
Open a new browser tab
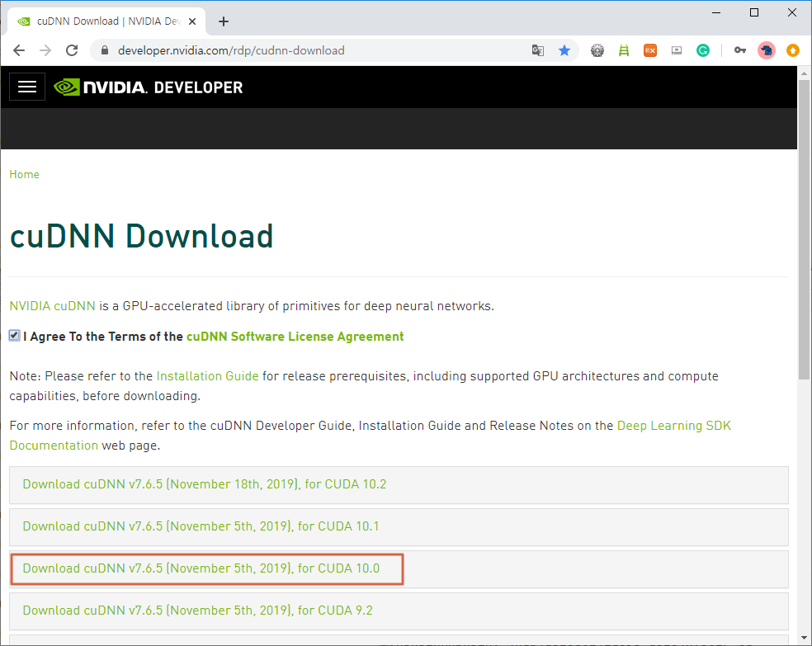(x=224, y=21)
